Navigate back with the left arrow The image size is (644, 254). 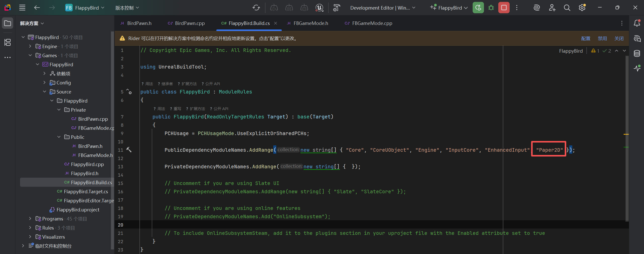pyautogui.click(x=37, y=8)
